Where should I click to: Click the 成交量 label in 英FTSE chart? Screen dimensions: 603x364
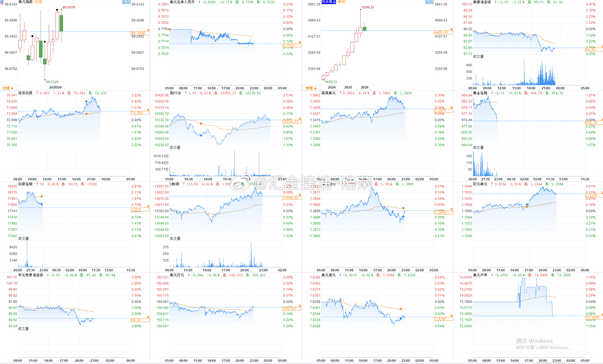[x=175, y=148]
